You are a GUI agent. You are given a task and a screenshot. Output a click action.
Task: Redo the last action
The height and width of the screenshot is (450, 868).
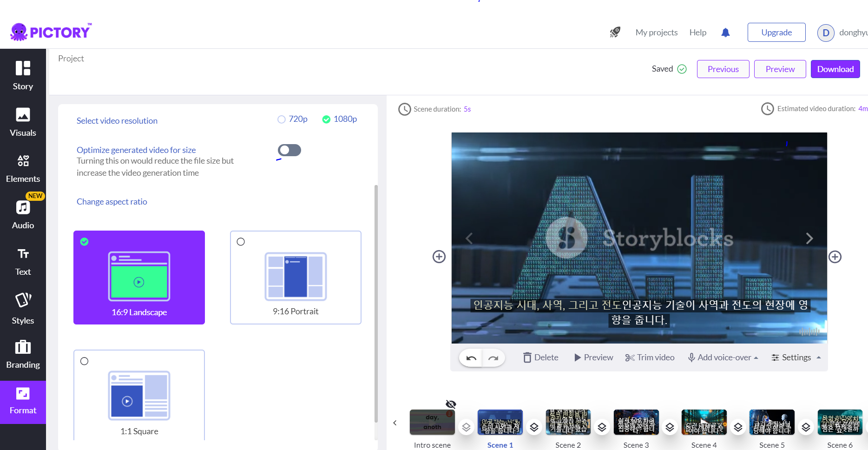493,357
